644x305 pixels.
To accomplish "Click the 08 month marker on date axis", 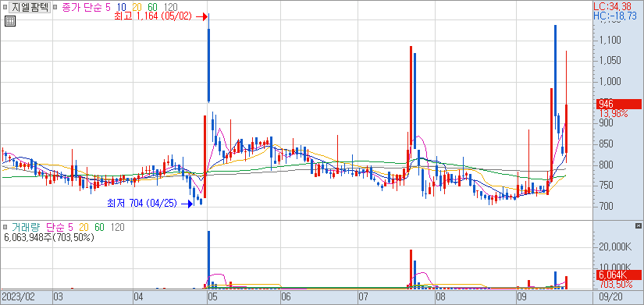I will tap(440, 296).
